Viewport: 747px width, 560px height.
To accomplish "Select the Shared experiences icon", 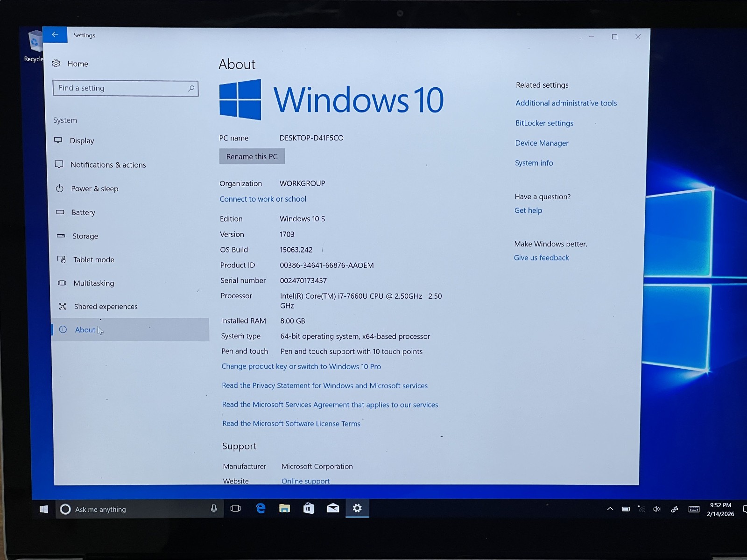I will coord(63,306).
